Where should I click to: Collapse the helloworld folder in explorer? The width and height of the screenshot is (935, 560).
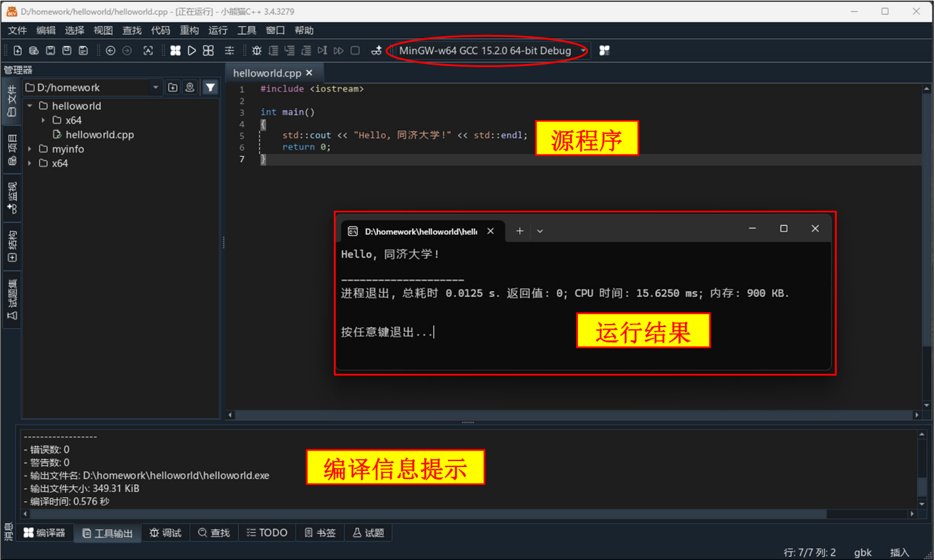tap(29, 106)
